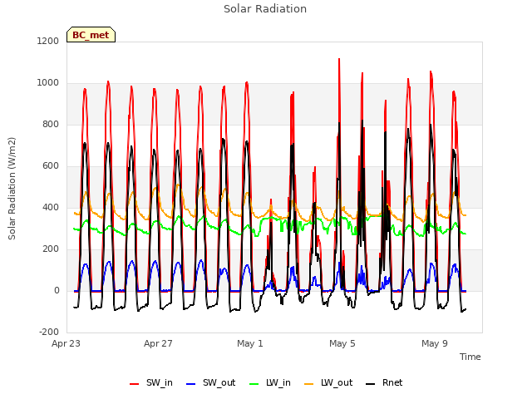Click the orange LW_out legend swatch
Screen dimensions: 532x399
coord(309,384)
